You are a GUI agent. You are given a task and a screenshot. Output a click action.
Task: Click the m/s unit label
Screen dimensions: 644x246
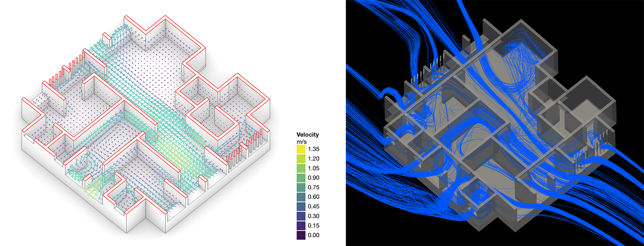[301, 142]
